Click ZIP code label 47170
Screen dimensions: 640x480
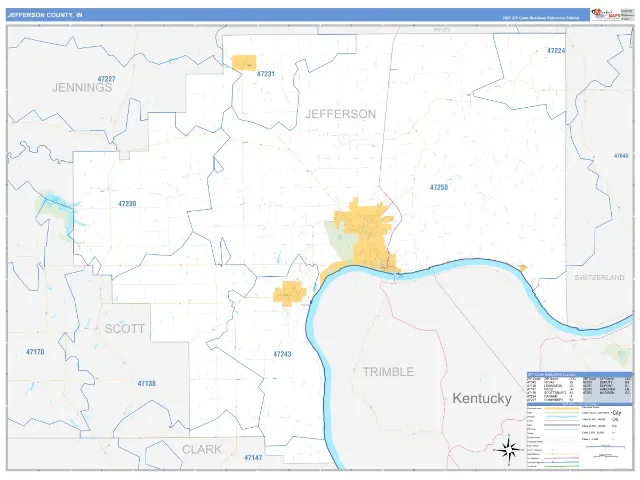tap(35, 352)
